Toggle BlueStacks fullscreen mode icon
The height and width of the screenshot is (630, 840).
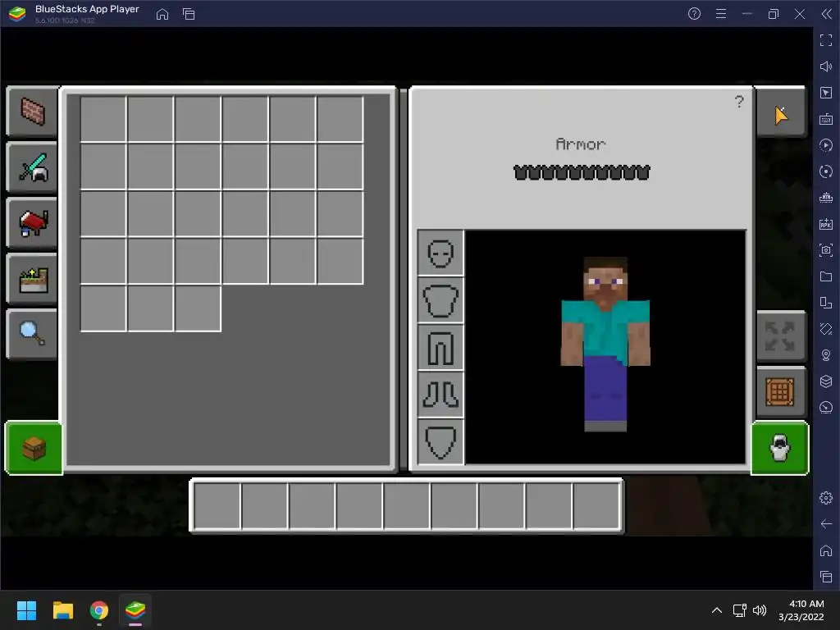[x=826, y=40]
